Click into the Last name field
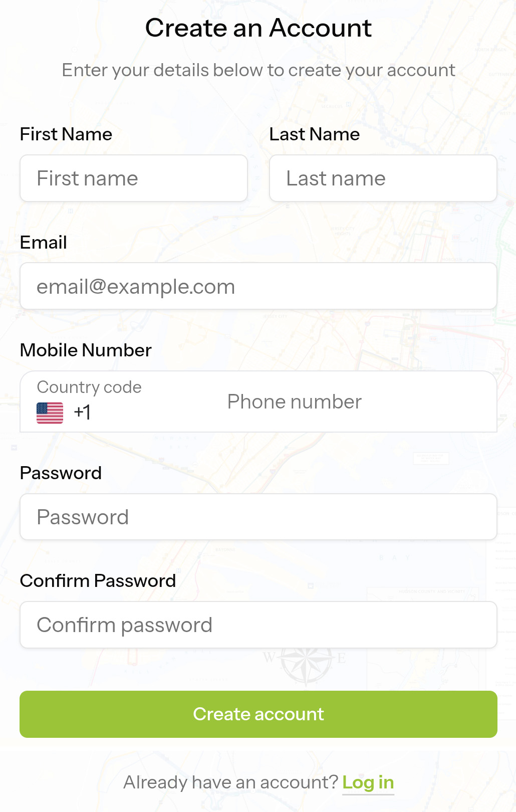The image size is (516, 812). [x=383, y=178]
